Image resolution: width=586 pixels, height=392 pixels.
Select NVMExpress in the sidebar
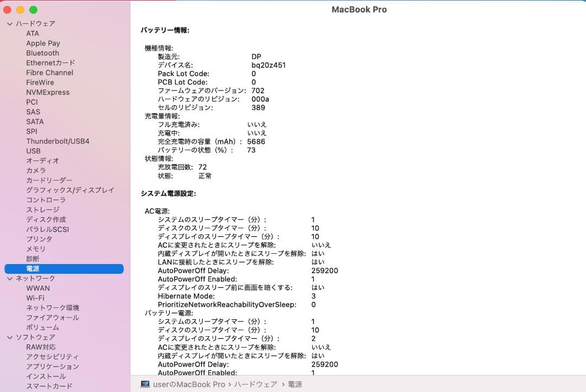click(48, 92)
